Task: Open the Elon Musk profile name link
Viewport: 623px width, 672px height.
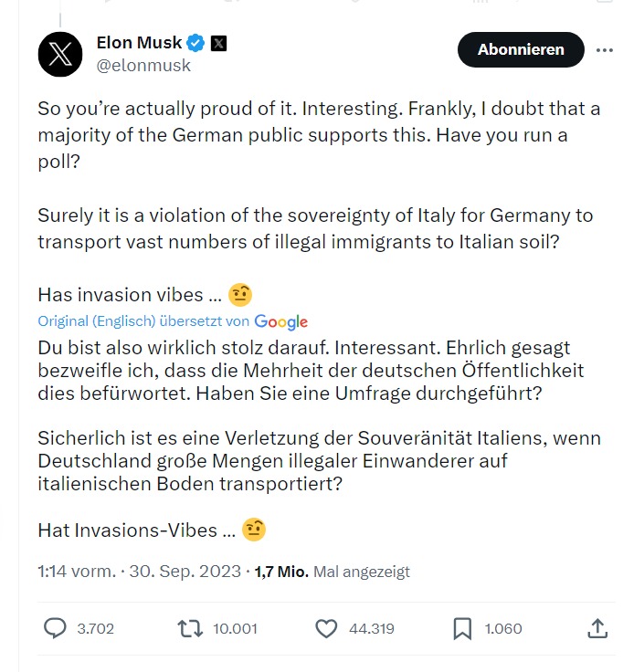Action: [x=139, y=43]
